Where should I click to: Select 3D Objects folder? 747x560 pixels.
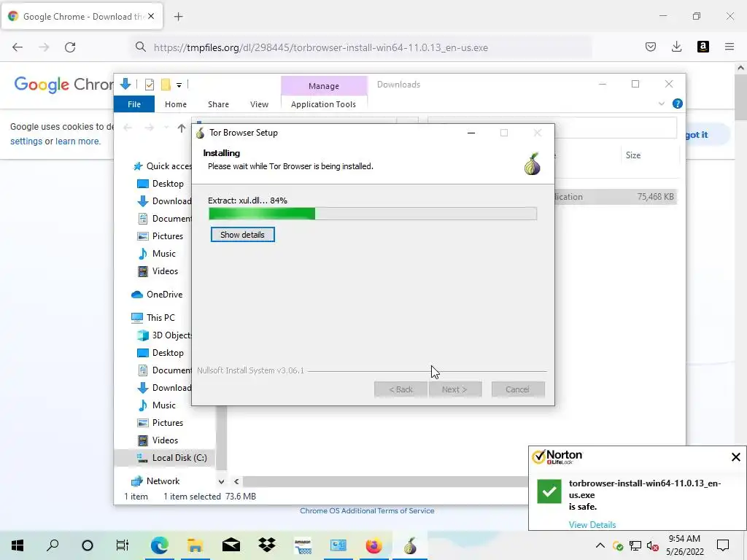click(x=164, y=335)
